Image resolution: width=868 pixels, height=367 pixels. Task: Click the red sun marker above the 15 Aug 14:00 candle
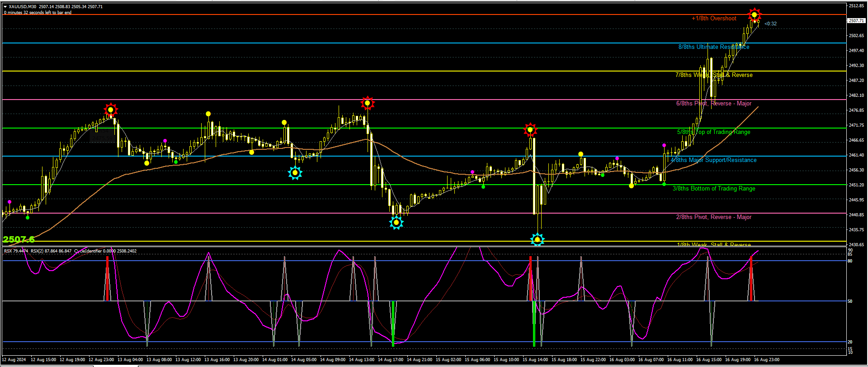(530, 130)
